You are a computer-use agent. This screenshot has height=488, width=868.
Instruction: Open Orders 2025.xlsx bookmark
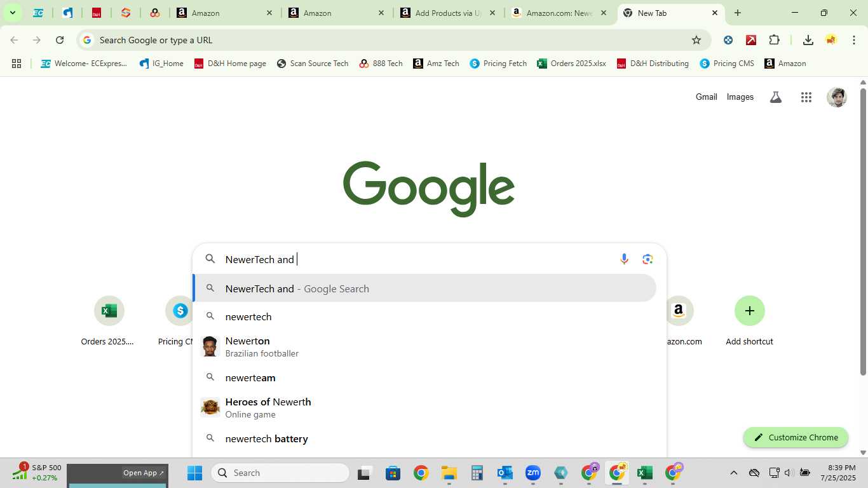coord(571,64)
